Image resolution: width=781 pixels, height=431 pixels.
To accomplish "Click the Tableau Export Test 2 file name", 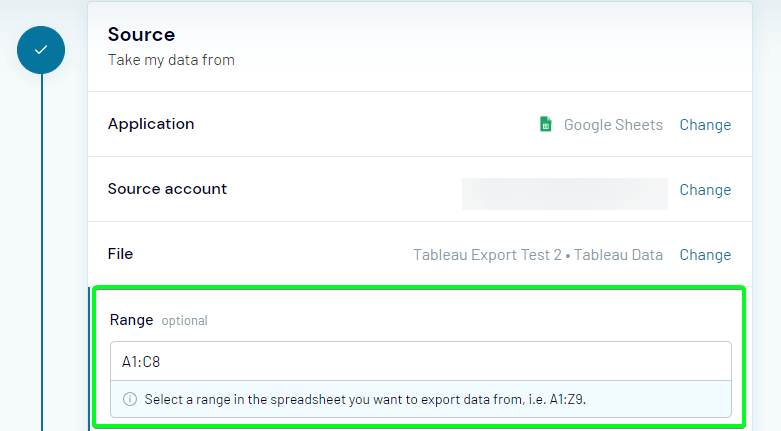I will point(488,255).
